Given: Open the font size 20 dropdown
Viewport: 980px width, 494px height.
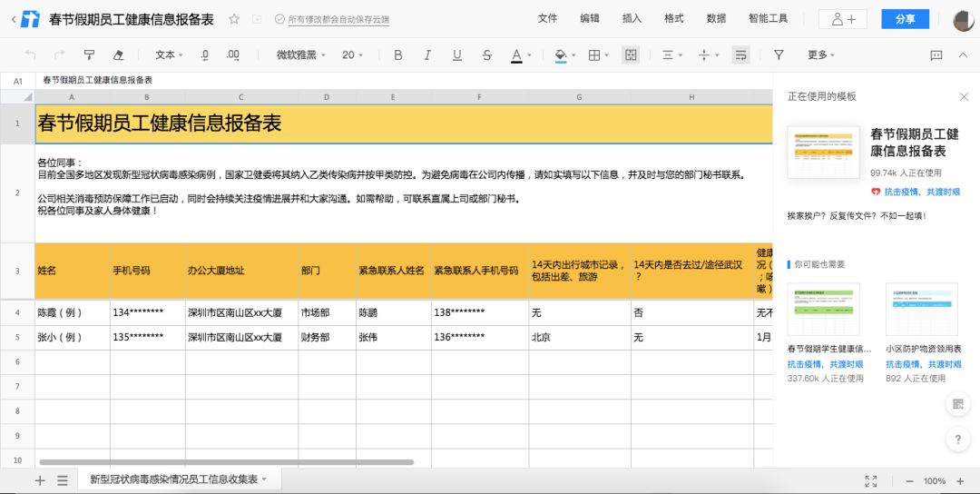Looking at the screenshot, I should coord(352,55).
